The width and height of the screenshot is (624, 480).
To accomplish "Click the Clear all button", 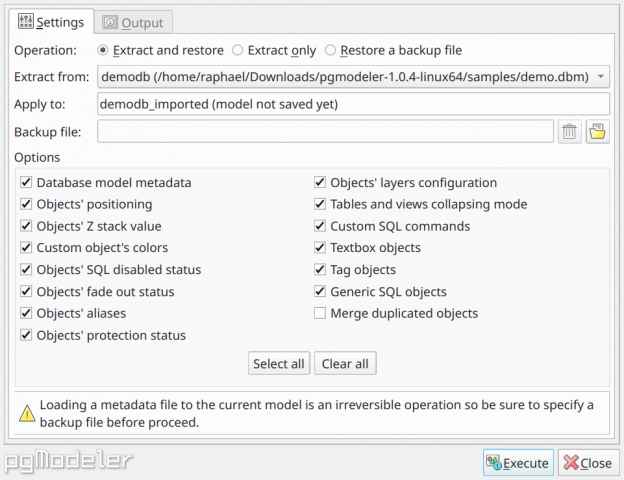I will (x=345, y=363).
